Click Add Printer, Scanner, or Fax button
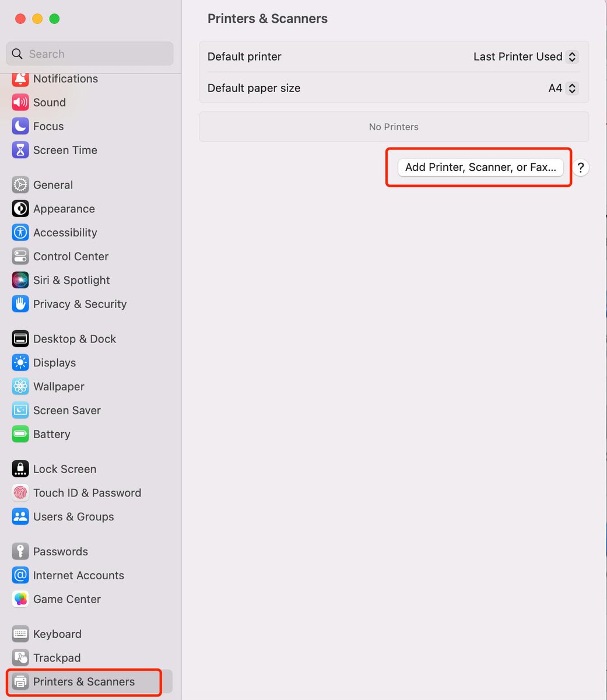607x700 pixels. pos(480,167)
